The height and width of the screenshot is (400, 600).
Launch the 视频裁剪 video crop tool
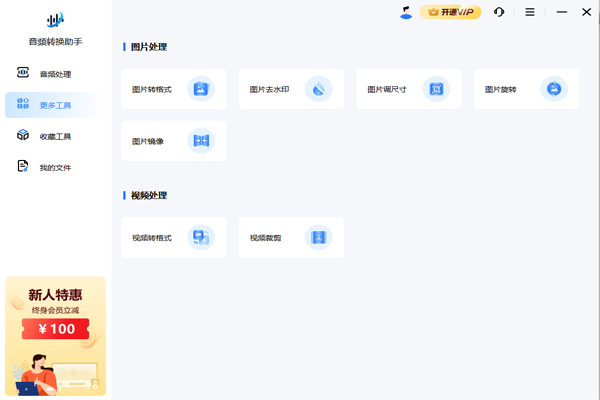pyautogui.click(x=291, y=238)
